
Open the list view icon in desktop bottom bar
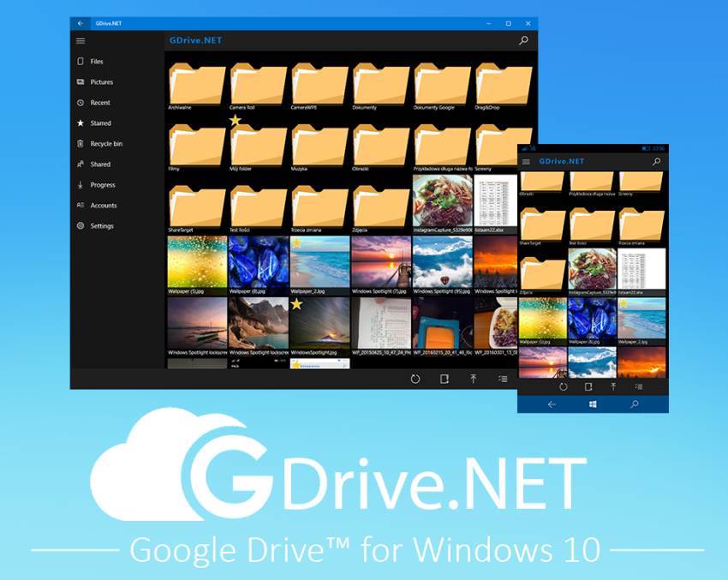pos(503,379)
